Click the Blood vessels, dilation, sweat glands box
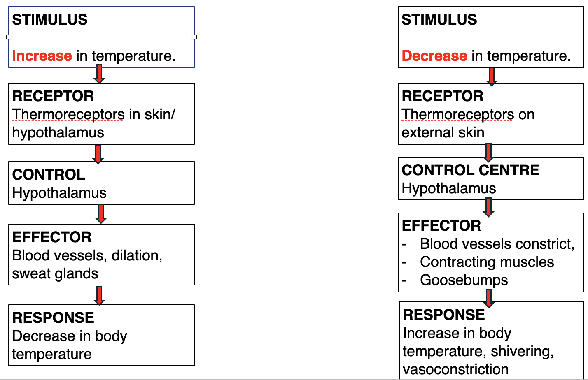Image resolution: width=588 pixels, height=380 pixels. [x=101, y=255]
